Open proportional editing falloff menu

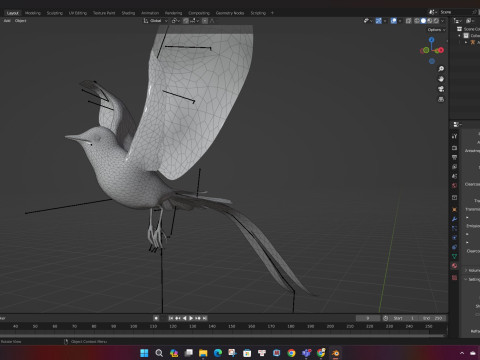coord(212,21)
